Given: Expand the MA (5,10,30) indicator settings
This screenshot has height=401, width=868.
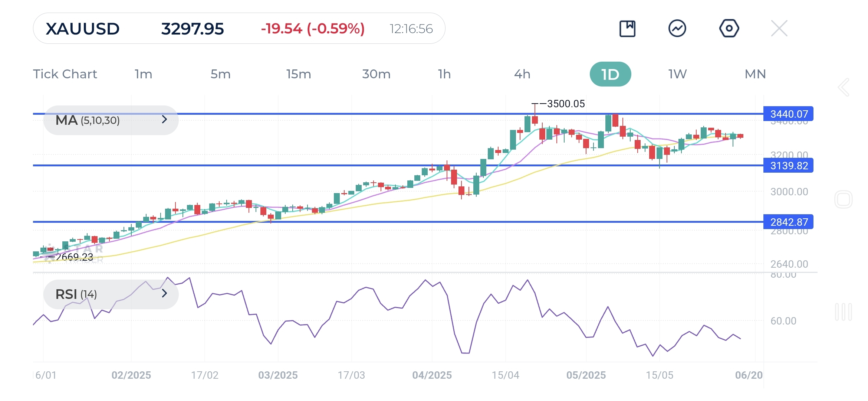Looking at the screenshot, I should 165,120.
